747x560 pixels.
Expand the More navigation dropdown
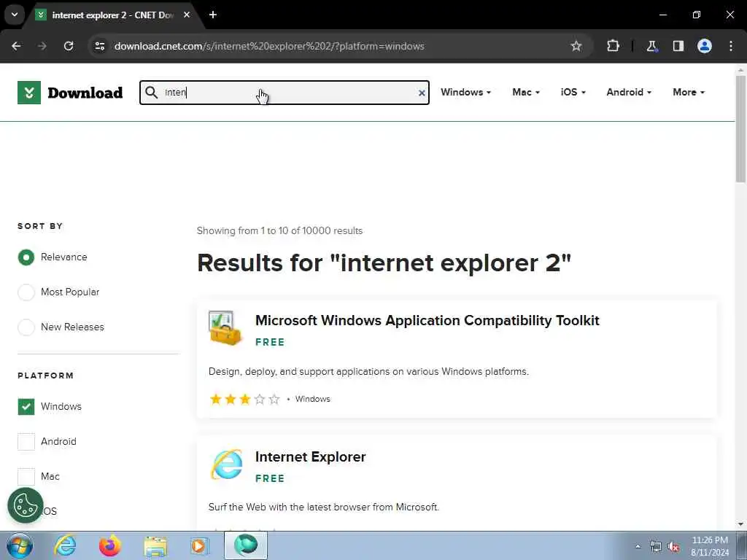(x=689, y=93)
